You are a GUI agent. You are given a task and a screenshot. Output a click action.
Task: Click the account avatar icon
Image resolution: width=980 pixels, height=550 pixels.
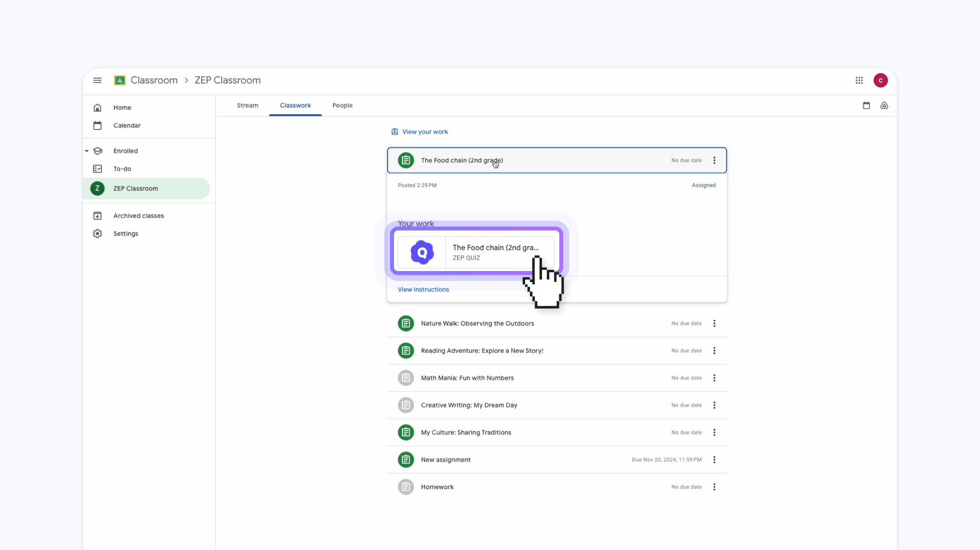tap(881, 80)
